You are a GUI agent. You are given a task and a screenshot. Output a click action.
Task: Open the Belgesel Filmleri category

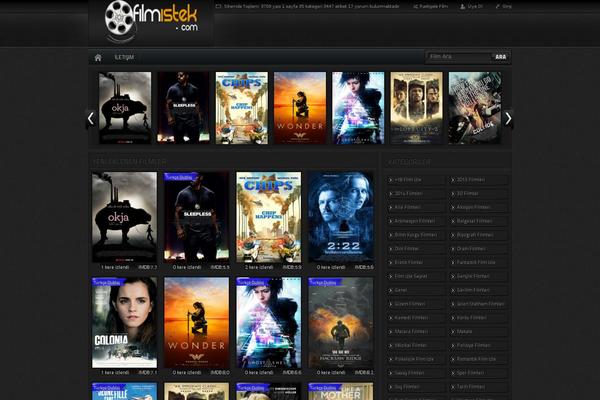(x=478, y=221)
